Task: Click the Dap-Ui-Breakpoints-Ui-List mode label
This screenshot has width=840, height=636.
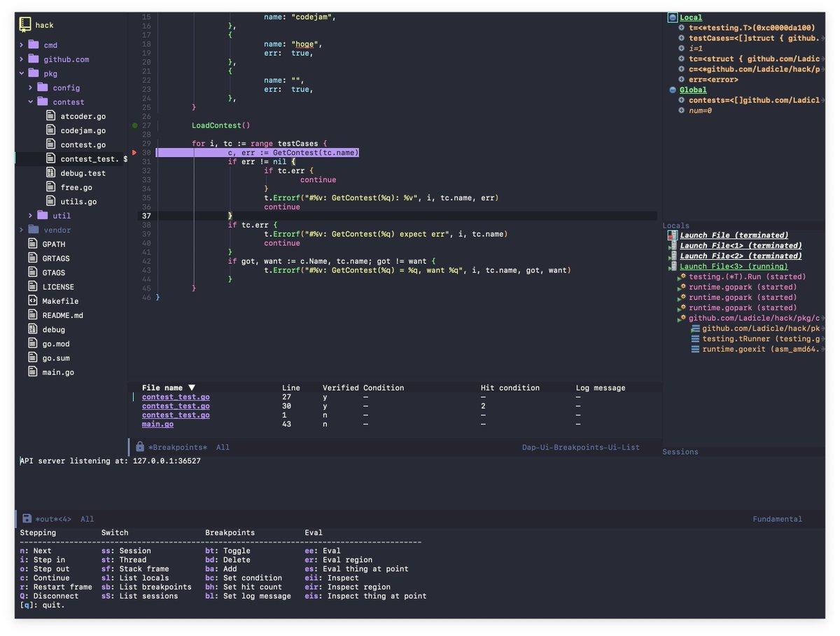Action: click(581, 447)
